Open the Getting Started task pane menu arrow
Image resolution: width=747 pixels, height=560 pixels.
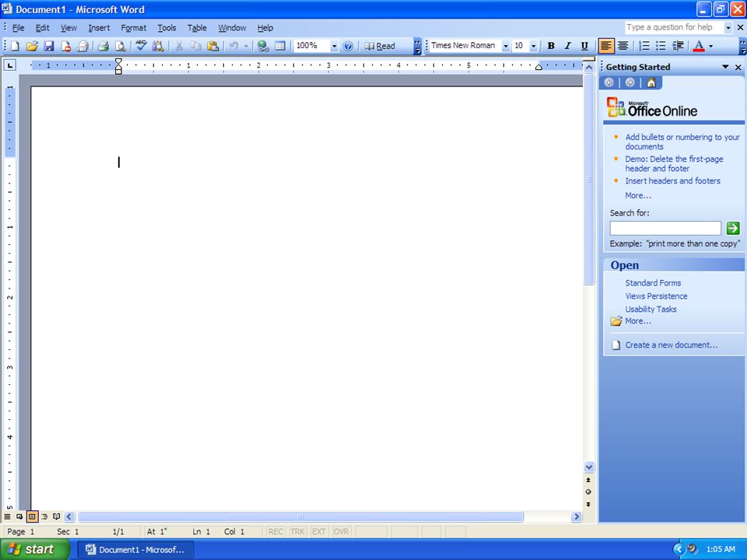pos(725,67)
